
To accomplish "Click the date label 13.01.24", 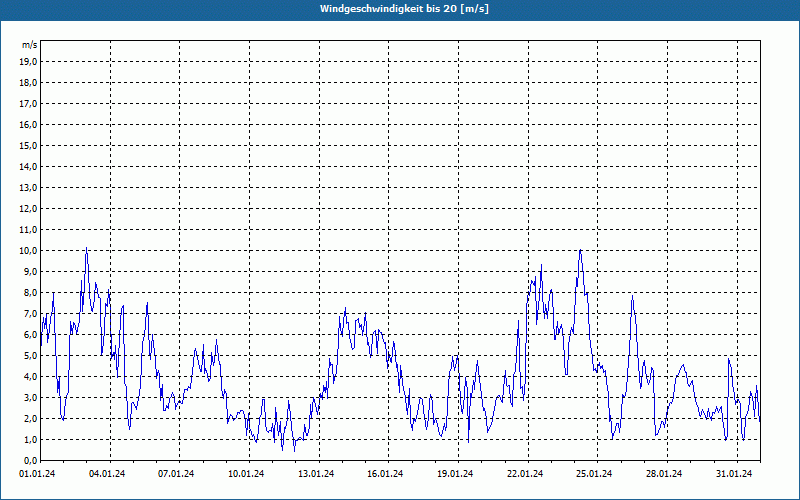I will tap(316, 474).
